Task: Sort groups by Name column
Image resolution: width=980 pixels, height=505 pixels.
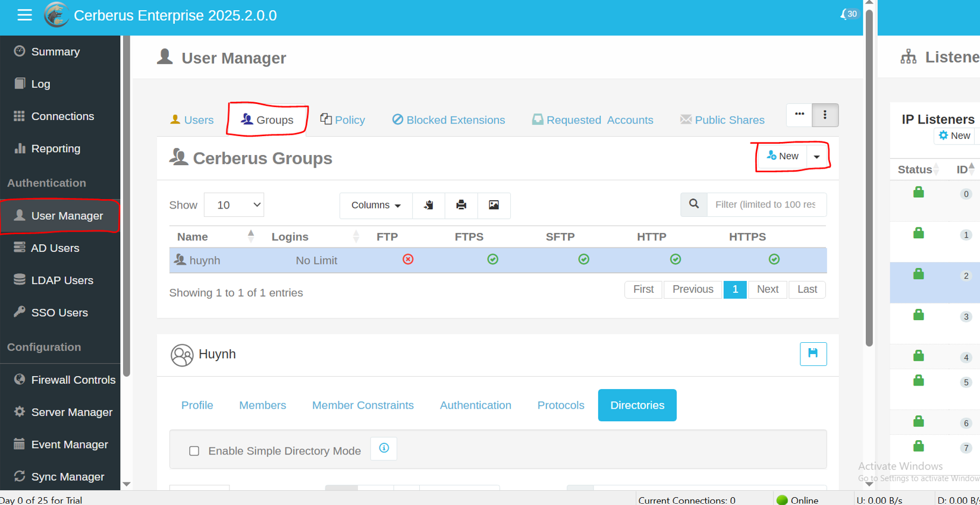Action: [215, 236]
